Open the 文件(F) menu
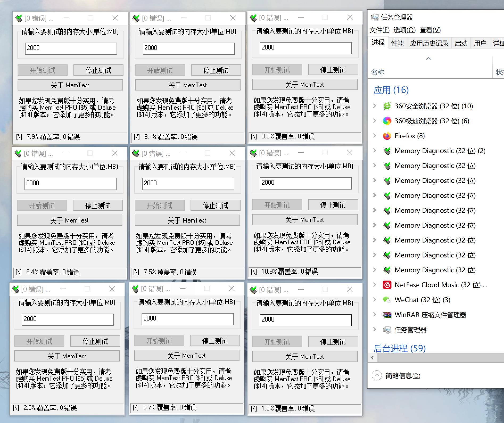The height and width of the screenshot is (423, 504). (x=379, y=30)
